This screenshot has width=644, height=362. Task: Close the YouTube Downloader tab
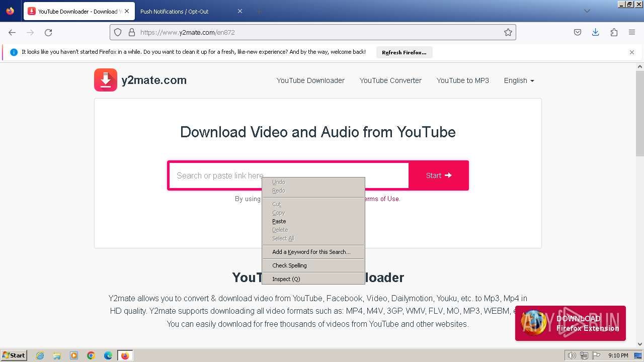[127, 11]
